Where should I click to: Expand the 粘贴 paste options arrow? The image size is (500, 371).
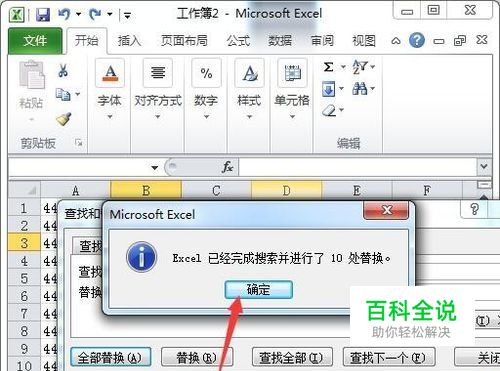(31, 119)
